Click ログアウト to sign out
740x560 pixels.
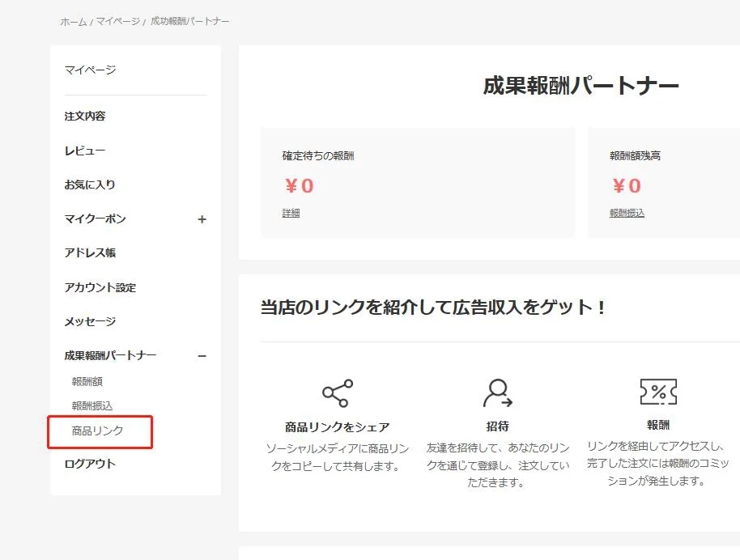point(90,465)
